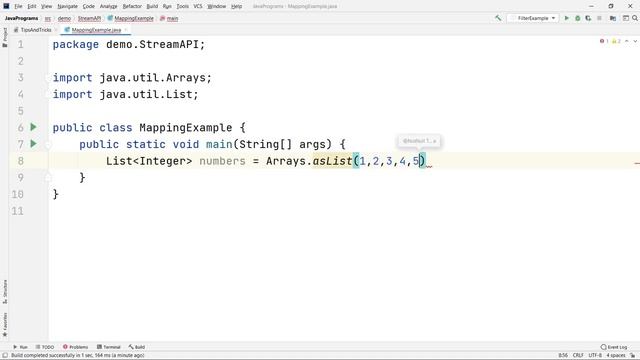The width and height of the screenshot is (640, 360).
Task: Start debugging with the bug icon
Action: 578,18
